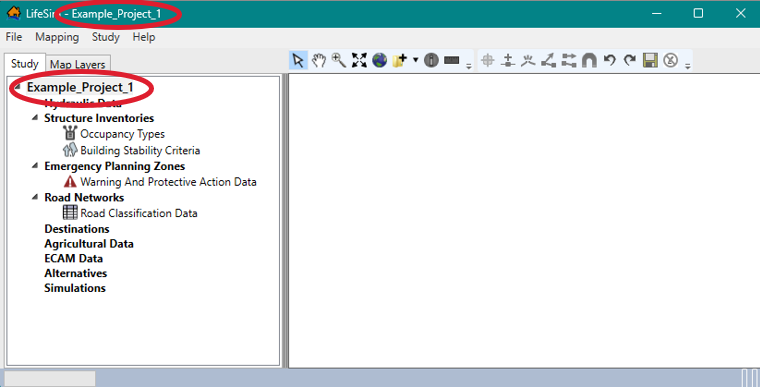Open the Mapping menu

(57, 37)
